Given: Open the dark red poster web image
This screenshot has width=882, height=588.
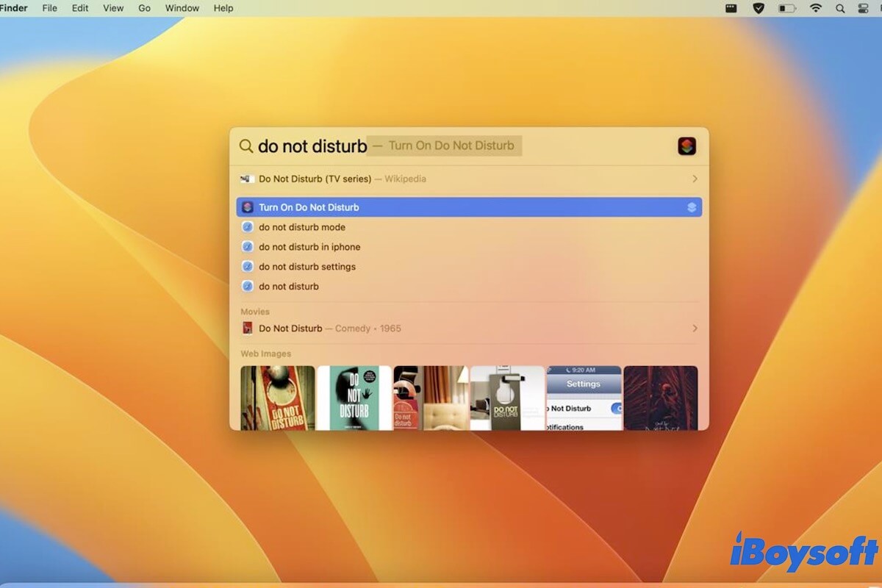Looking at the screenshot, I should pos(661,398).
